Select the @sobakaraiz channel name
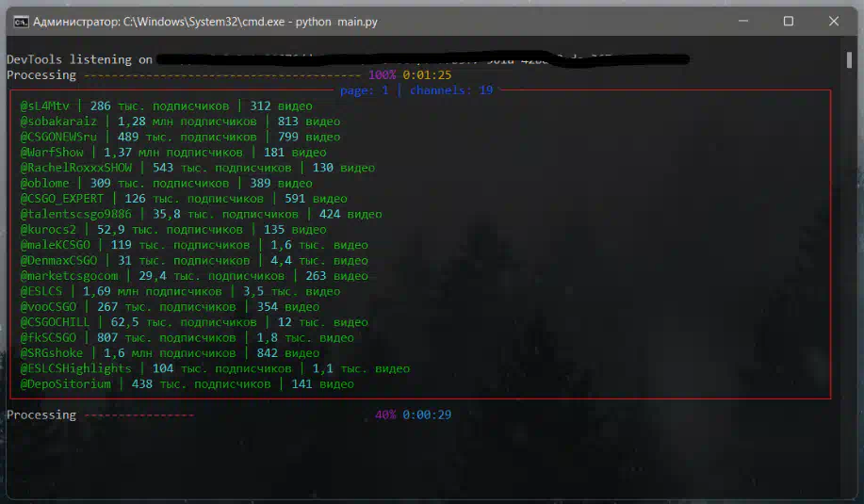The height and width of the screenshot is (504, 864). [59, 122]
